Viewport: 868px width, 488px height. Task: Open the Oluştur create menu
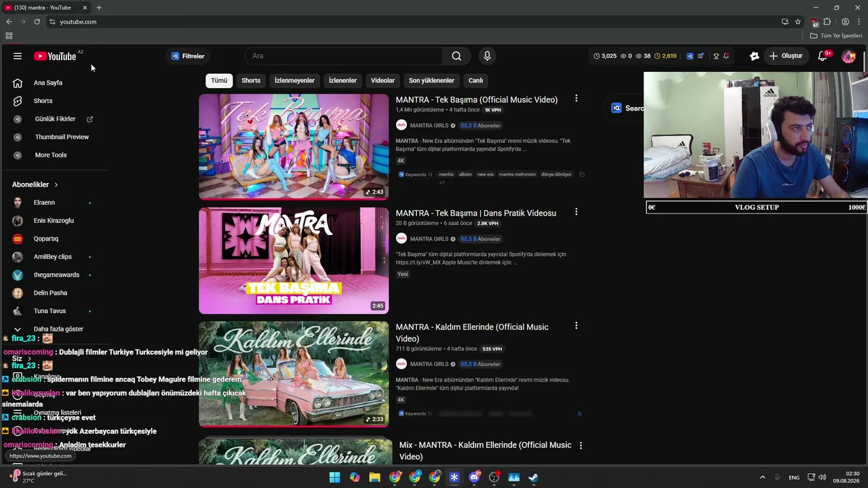(785, 56)
